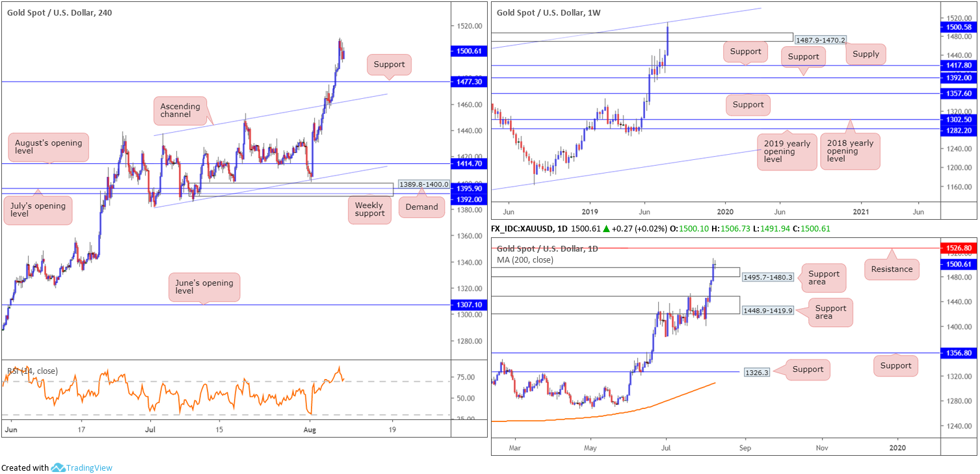Select the '2019 yearly opening level' callout
Viewport: 980px width, 474px height.
787,151
